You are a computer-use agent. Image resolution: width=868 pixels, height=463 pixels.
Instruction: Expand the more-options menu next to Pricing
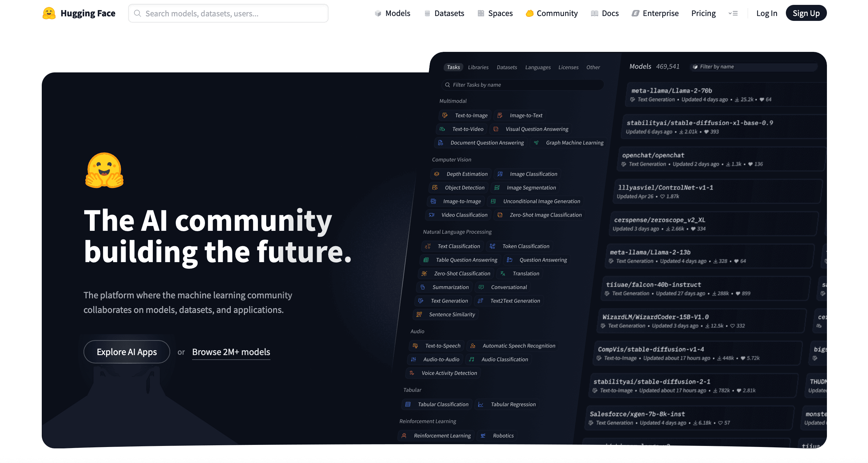733,13
